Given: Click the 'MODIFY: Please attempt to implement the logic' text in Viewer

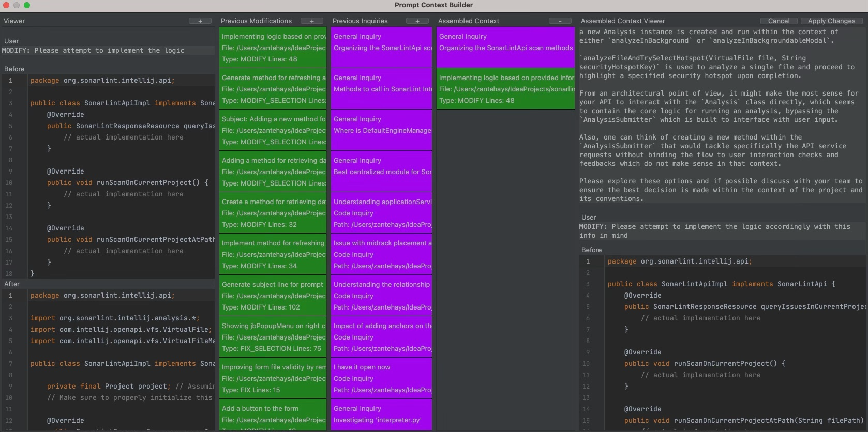Looking at the screenshot, I should tap(93, 51).
